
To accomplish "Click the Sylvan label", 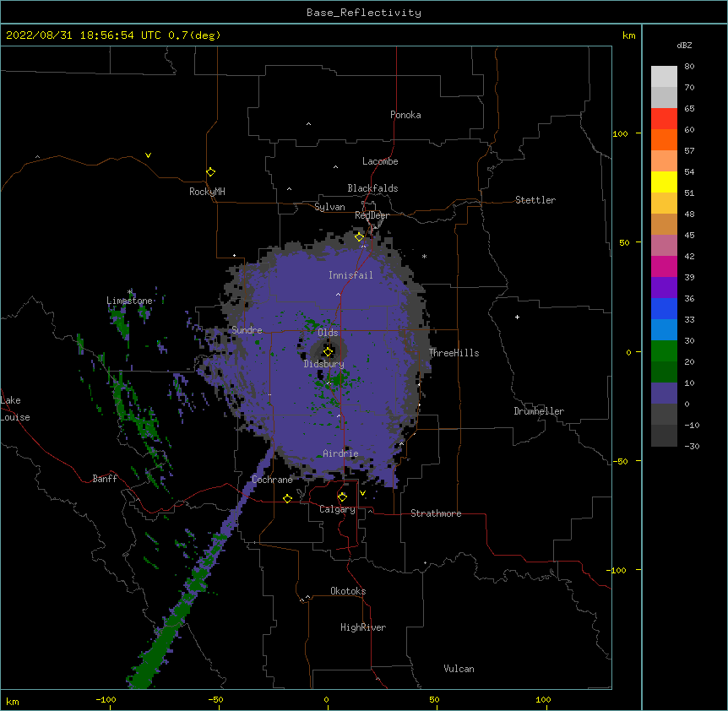I will pyautogui.click(x=329, y=207).
